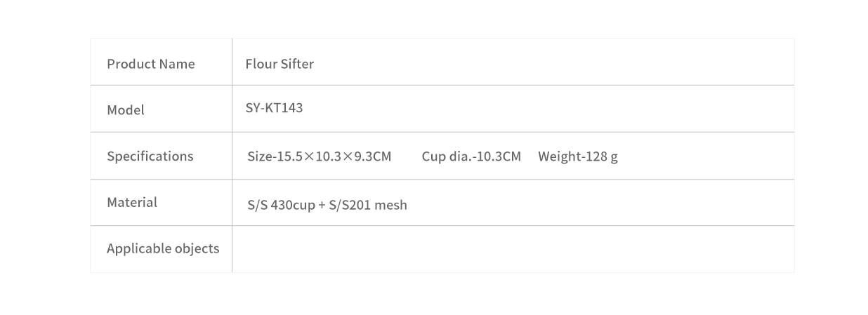Select the SY-KT143 model number
Screen dimensions: 868x315
point(274,108)
